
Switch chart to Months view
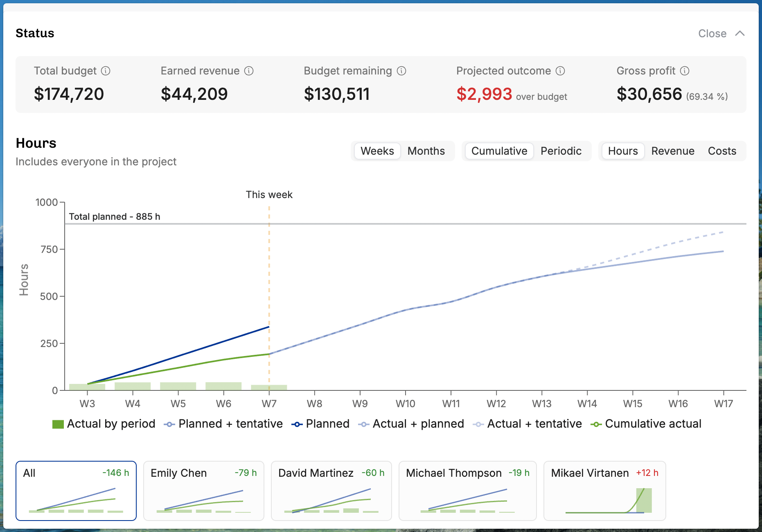click(x=426, y=151)
